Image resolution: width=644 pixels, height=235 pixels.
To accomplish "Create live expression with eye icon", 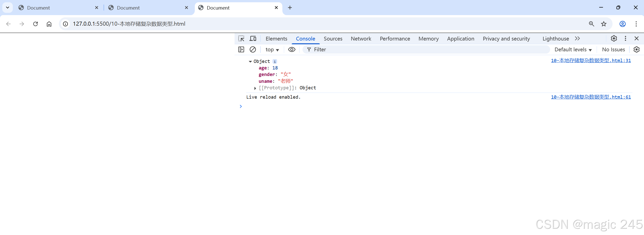I will coord(292,50).
